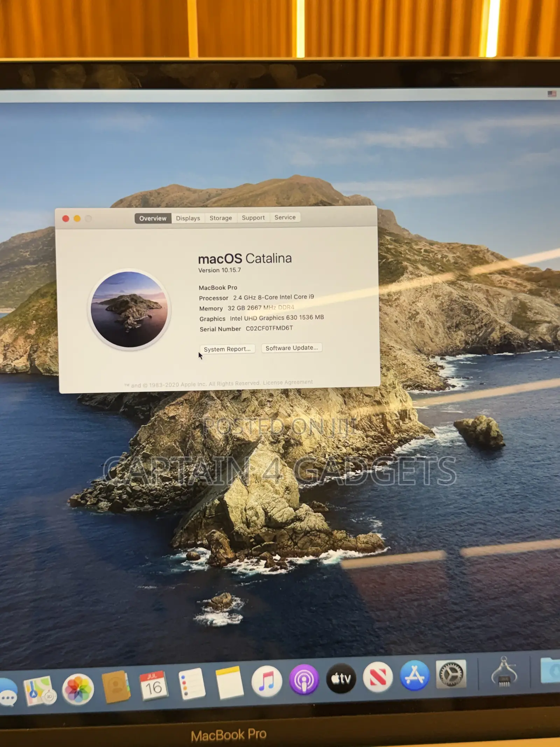Open Maps from the Dock

(40, 692)
